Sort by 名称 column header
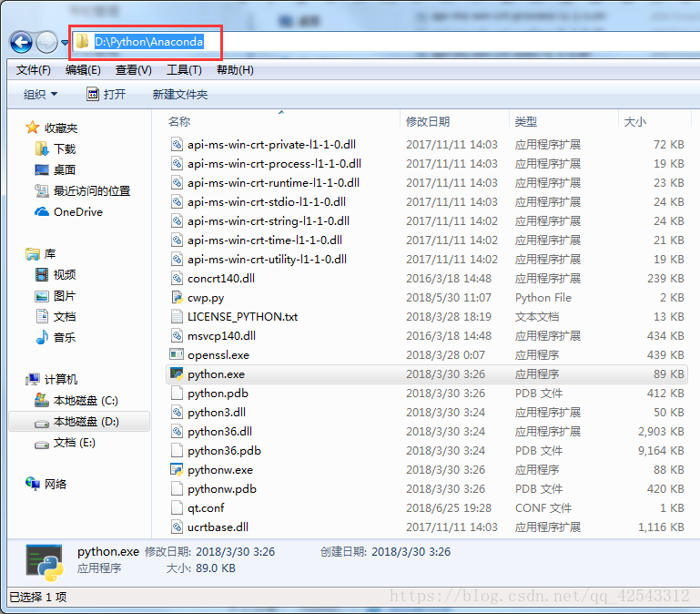Image resolution: width=700 pixels, height=614 pixels. pos(179,121)
